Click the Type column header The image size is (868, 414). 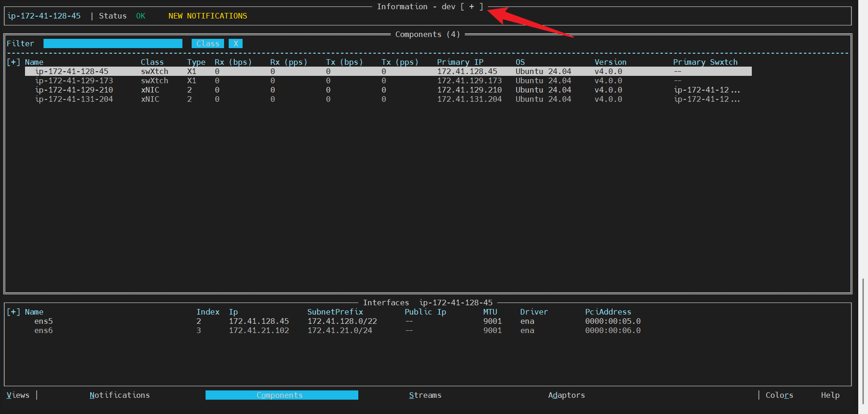click(196, 62)
